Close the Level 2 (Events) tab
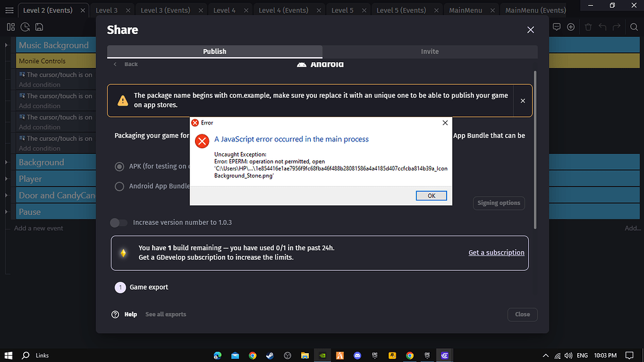The height and width of the screenshot is (362, 644). [82, 10]
